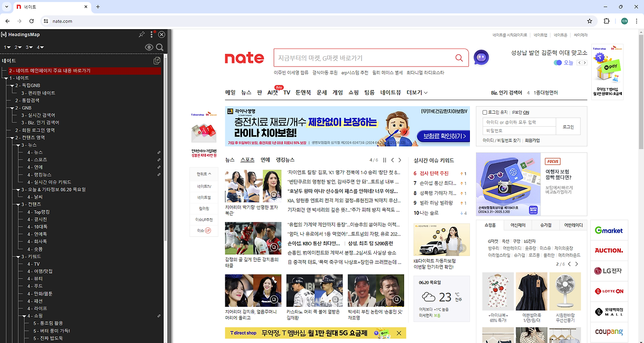The image size is (644, 343).
Task: Open 쇼핑 in main navigation
Action: [354, 93]
